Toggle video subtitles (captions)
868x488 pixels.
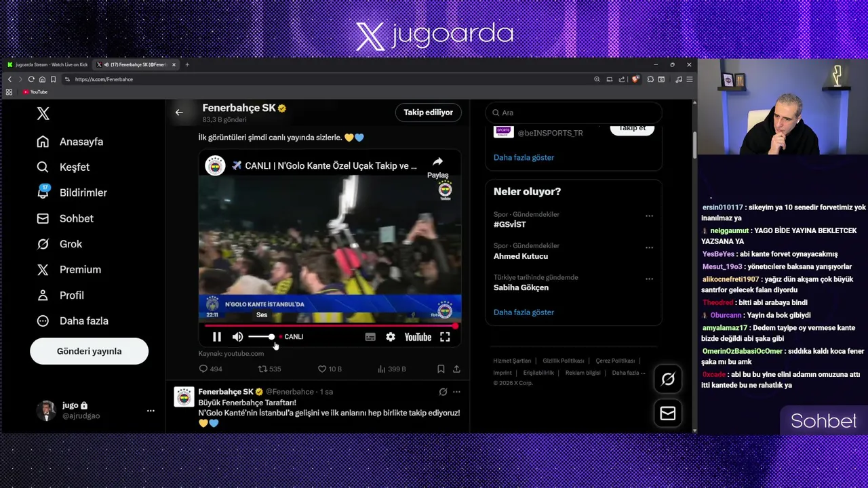[x=370, y=337]
